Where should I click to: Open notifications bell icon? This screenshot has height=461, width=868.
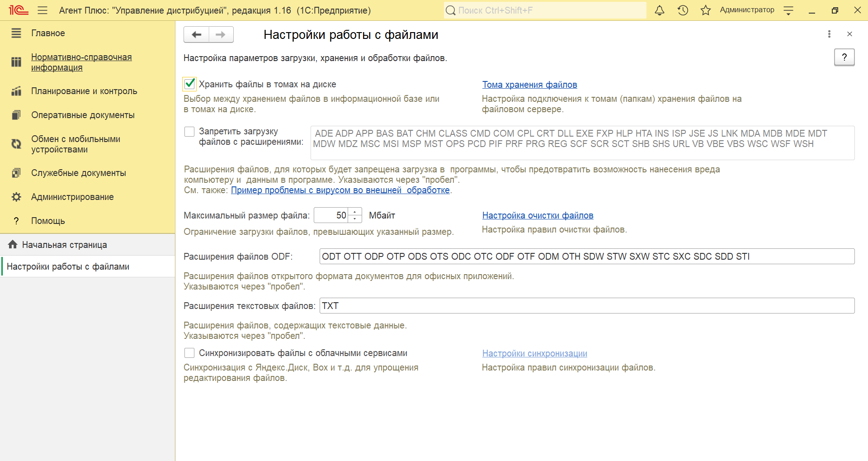coord(660,10)
